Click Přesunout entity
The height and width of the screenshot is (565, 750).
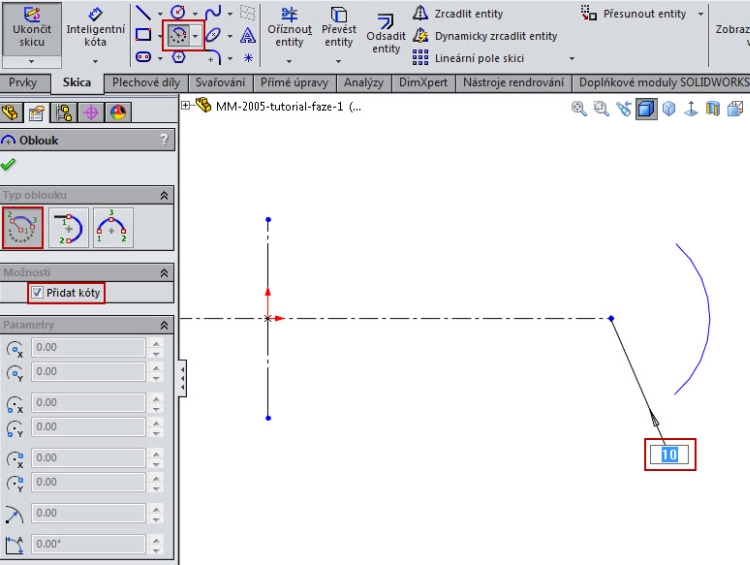tap(634, 13)
